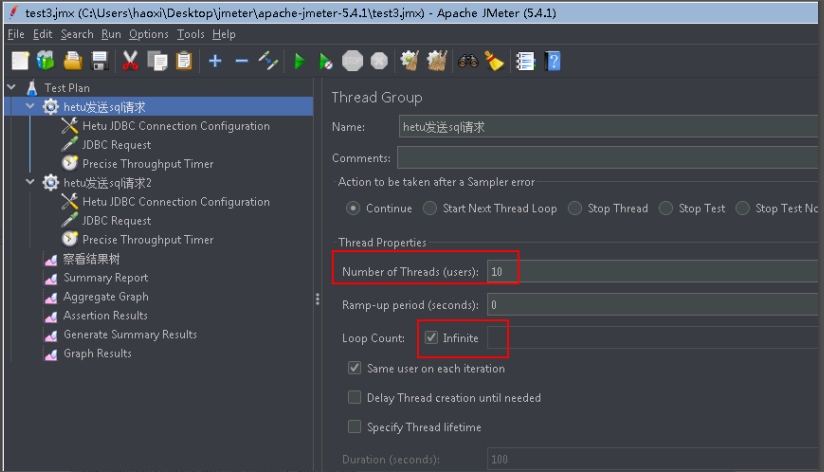Enable Specify Thread lifetime checkbox
The height and width of the screenshot is (472, 824).
tap(354, 427)
